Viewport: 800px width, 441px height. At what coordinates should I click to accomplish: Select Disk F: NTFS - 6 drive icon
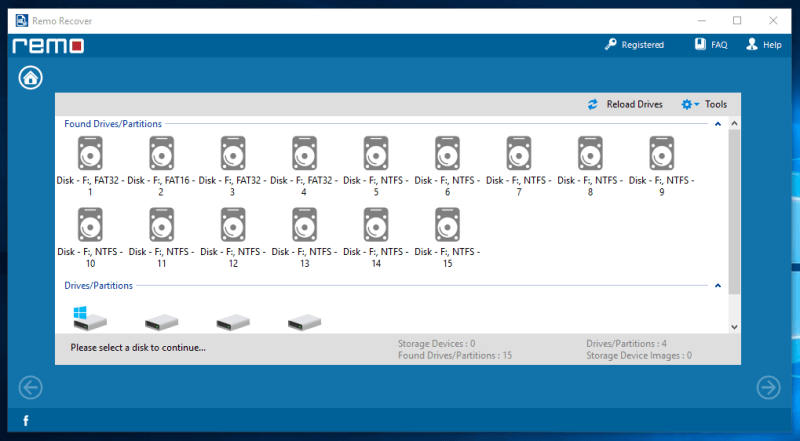[447, 153]
